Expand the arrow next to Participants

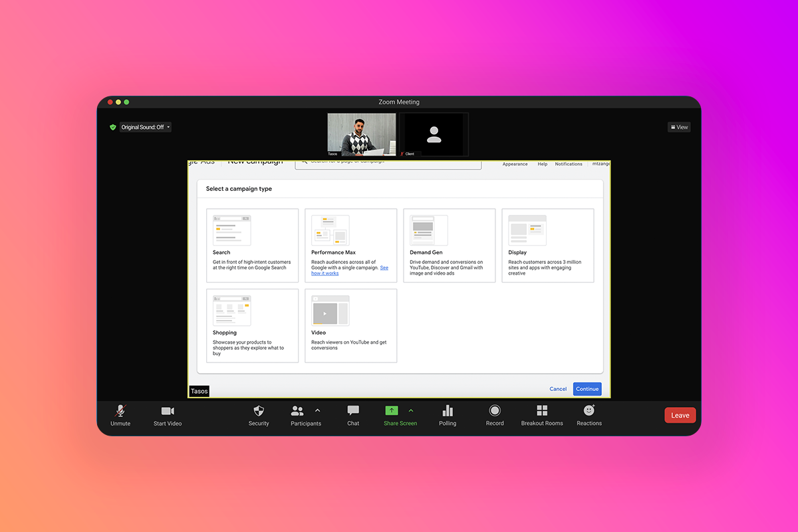(317, 410)
